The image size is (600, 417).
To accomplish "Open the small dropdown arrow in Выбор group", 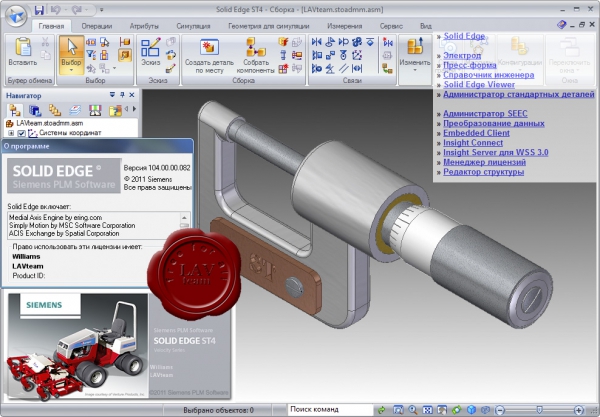I will [114, 68].
